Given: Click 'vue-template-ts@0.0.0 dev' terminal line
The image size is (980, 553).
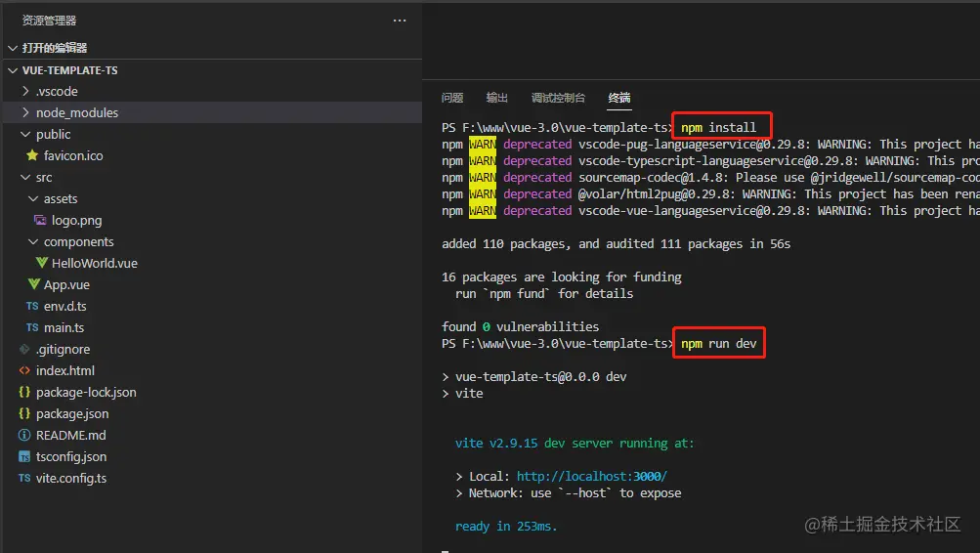Looking at the screenshot, I should click(x=540, y=377).
